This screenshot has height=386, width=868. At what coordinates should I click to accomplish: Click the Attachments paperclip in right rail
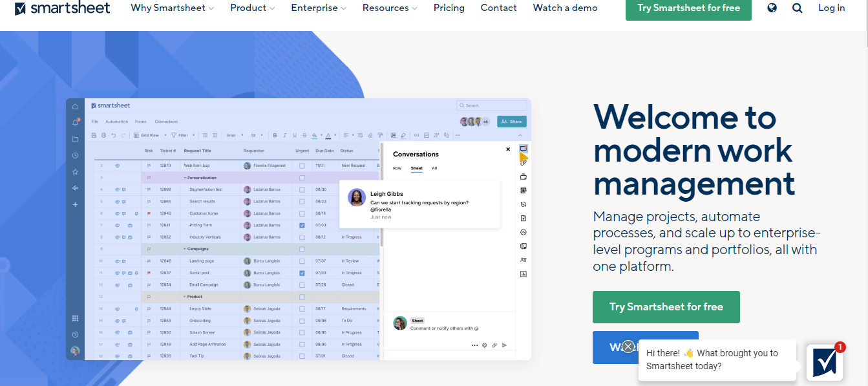524,162
